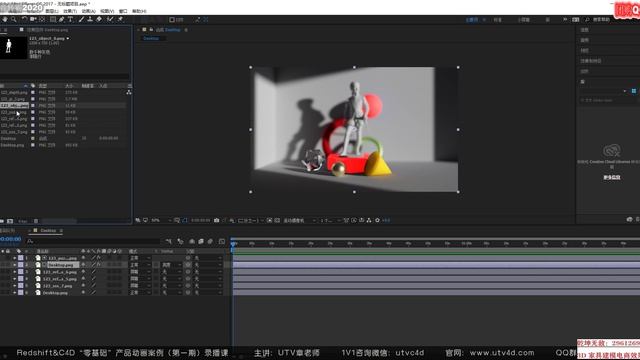Open blending mode dropdown for layer 1
The image size is (640, 360).
[x=140, y=258]
